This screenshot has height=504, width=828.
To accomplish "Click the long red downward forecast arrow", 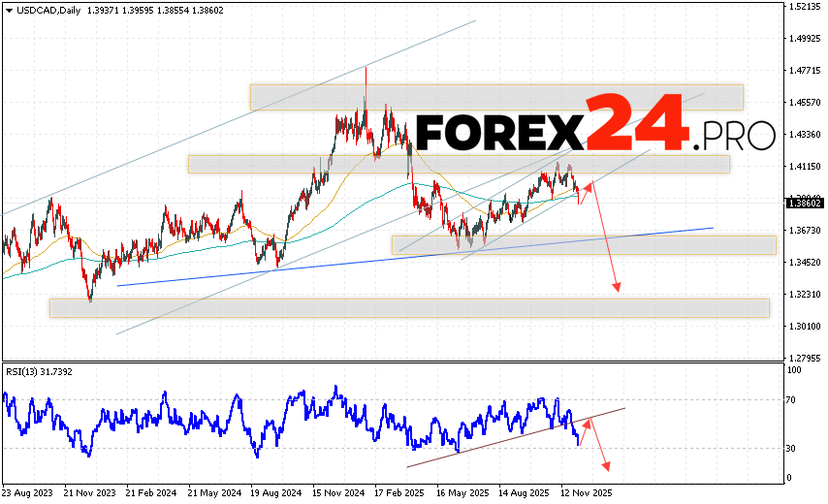I will pyautogui.click(x=606, y=242).
